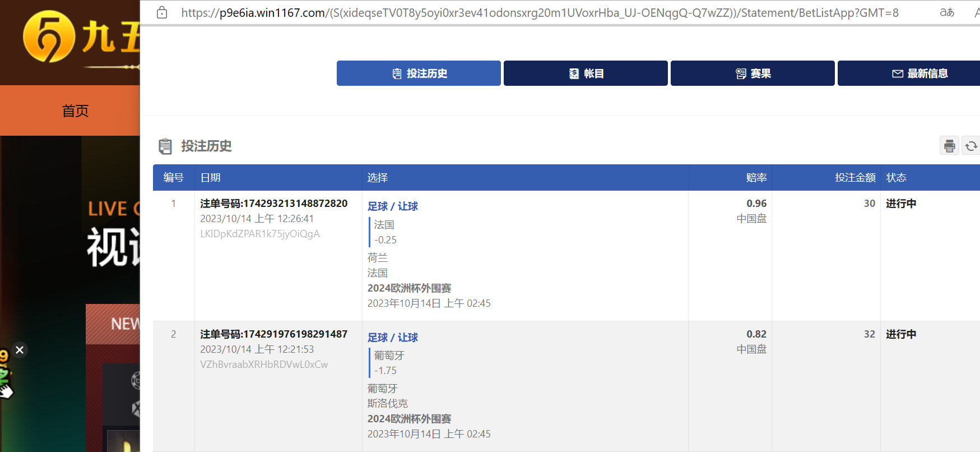Select the reference code LKIDpKdZPAR1k75jyOiQgA
980x452 pixels.
point(260,234)
